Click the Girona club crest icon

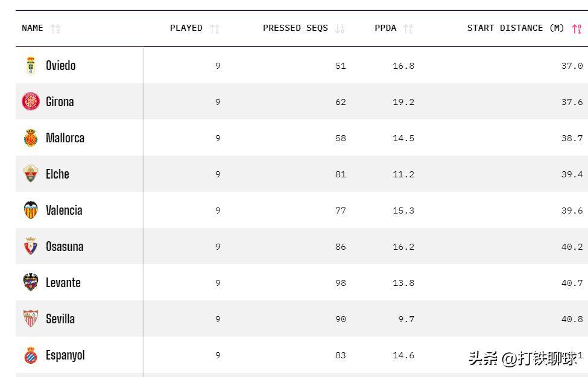[31, 101]
